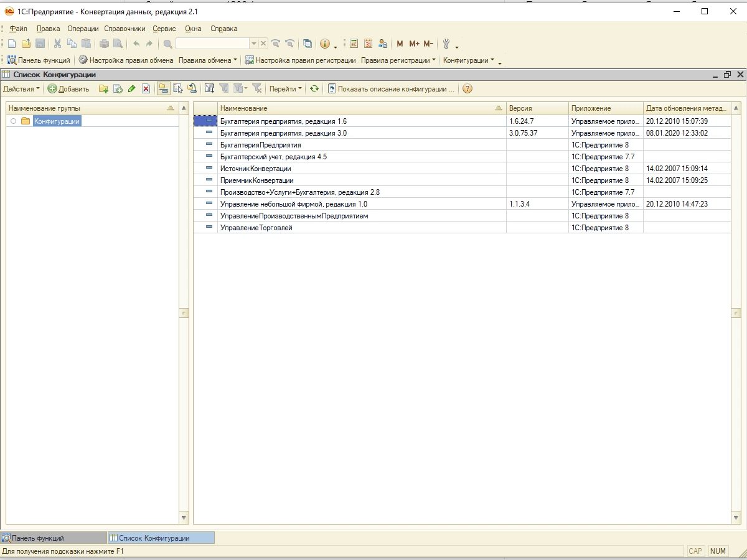Open the Правила обмена dropdown
747x560 pixels.
(x=207, y=60)
